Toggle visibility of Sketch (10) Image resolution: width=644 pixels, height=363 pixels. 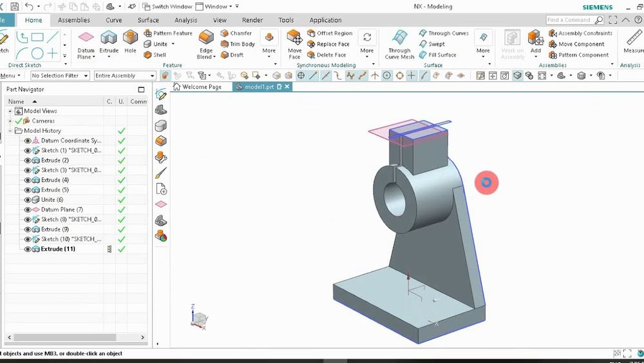[28, 239]
